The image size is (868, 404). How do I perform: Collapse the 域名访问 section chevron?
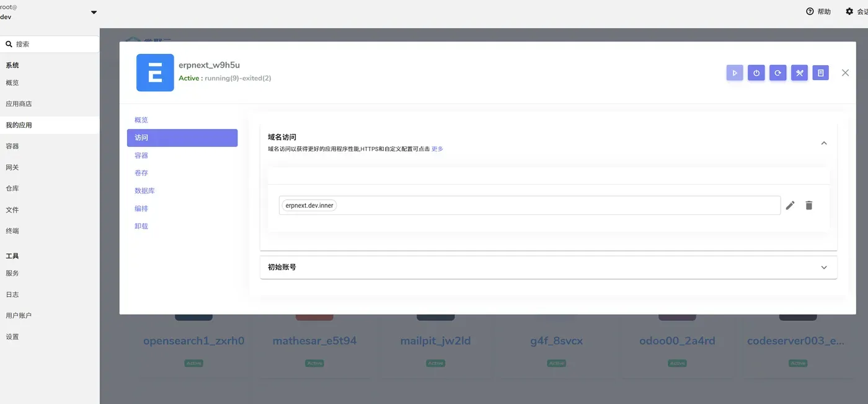[x=824, y=143]
